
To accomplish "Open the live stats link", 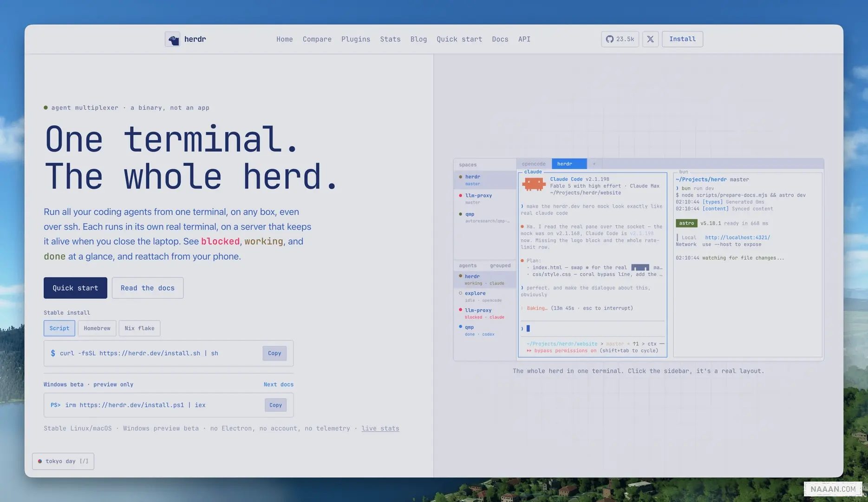I will (x=380, y=429).
